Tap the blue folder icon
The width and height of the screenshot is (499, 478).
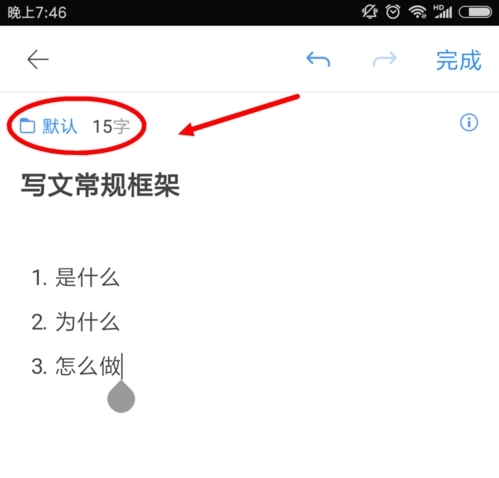click(27, 126)
